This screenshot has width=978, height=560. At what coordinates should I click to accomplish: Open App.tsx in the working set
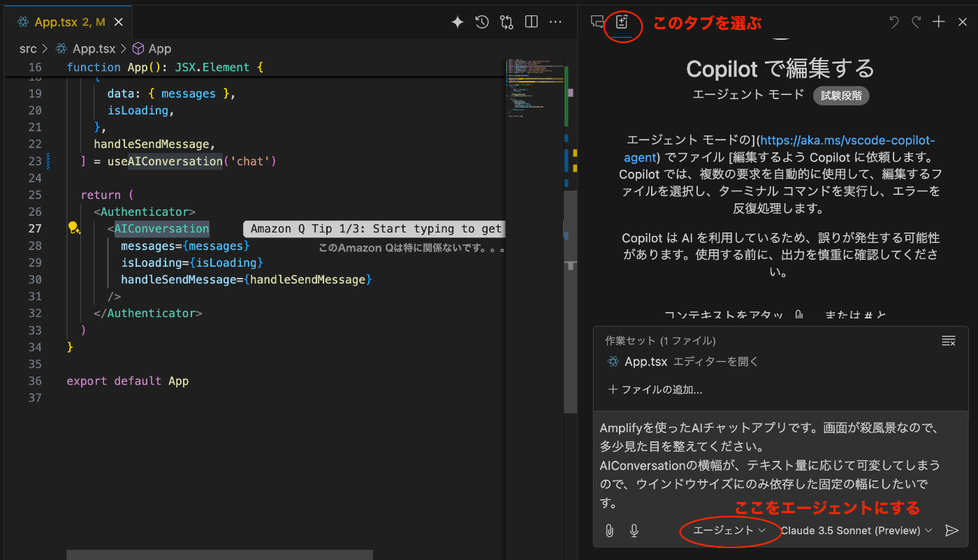[645, 362]
